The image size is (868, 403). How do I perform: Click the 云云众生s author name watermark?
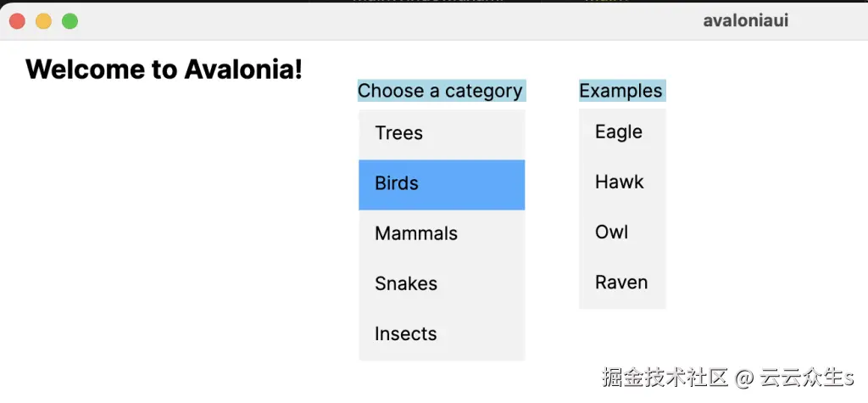[806, 377]
